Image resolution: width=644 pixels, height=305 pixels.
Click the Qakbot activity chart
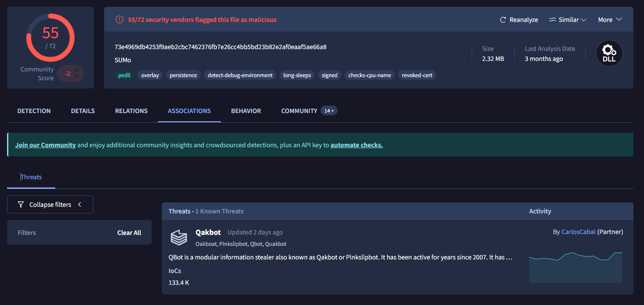[x=576, y=267]
